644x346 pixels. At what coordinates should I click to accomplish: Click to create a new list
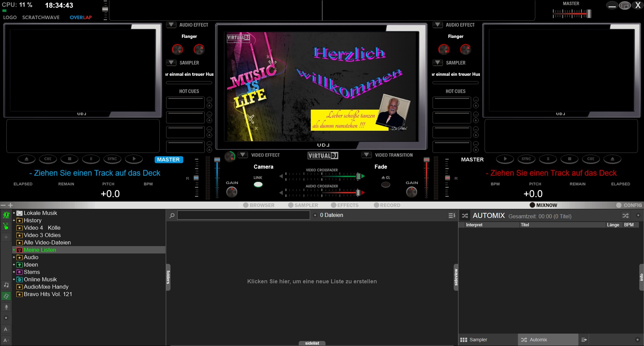point(312,281)
